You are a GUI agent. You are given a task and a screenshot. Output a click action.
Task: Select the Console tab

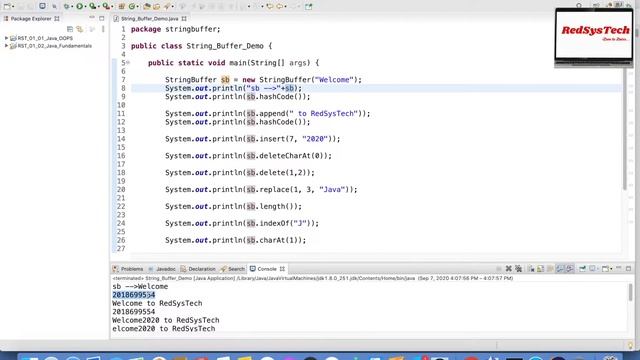pyautogui.click(x=263, y=269)
